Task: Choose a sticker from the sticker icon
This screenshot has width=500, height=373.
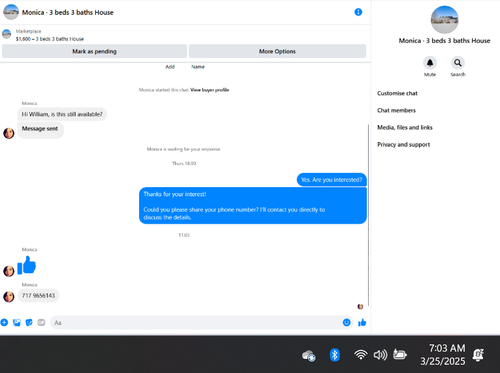Action: 29,322
